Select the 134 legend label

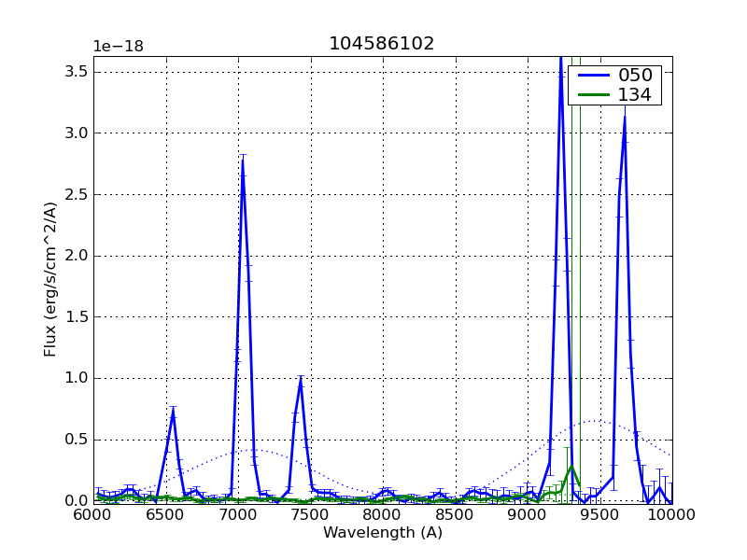point(635,94)
